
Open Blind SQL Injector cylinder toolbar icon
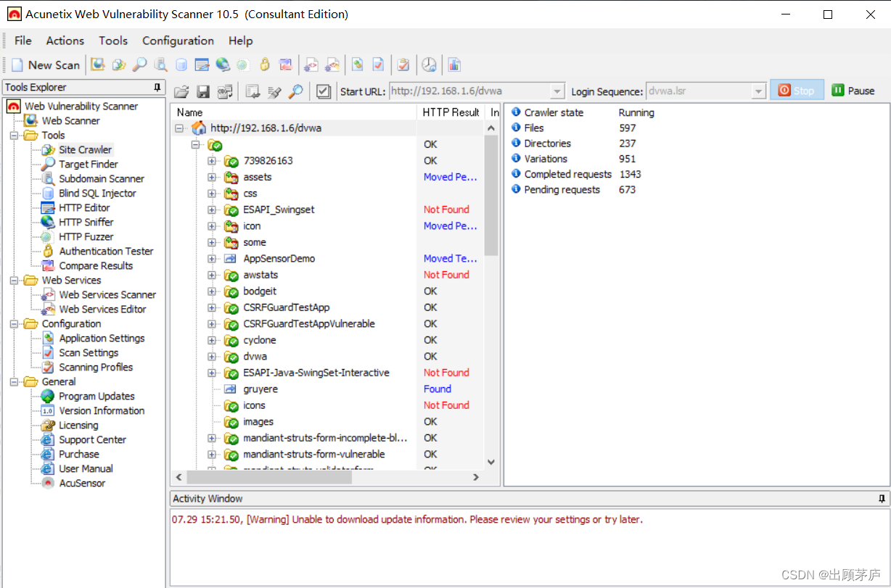click(181, 65)
